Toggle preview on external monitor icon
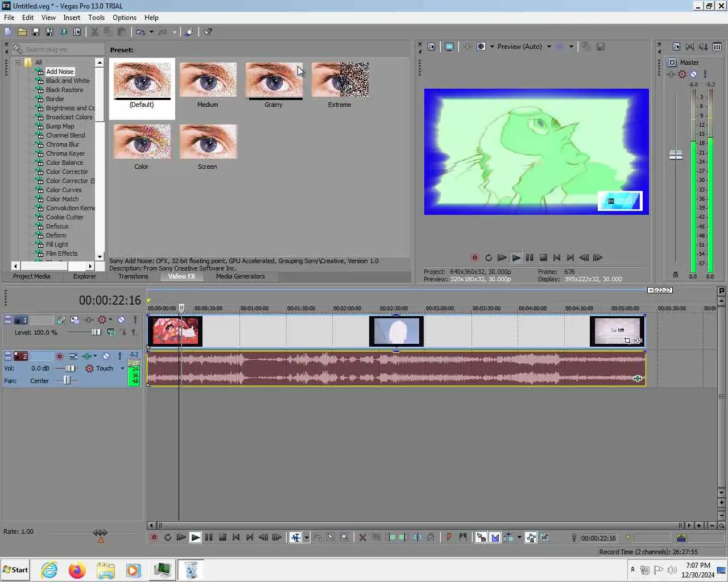The width and height of the screenshot is (728, 582). pyautogui.click(x=449, y=47)
